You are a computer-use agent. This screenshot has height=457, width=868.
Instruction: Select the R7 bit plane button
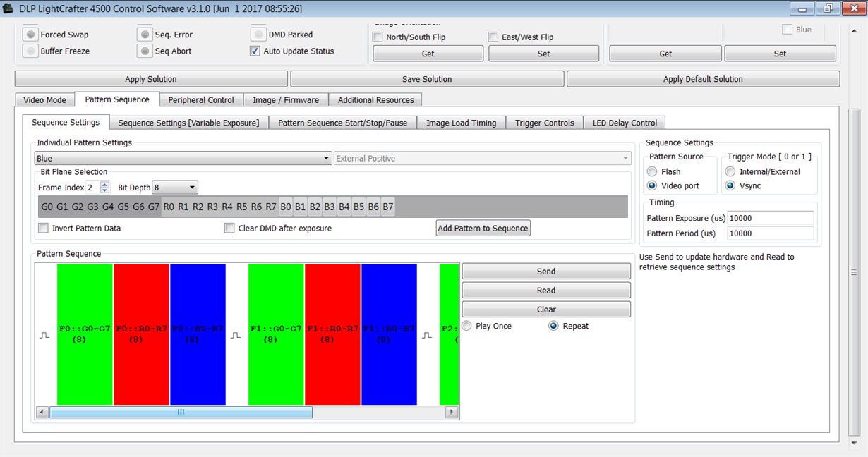[271, 207]
